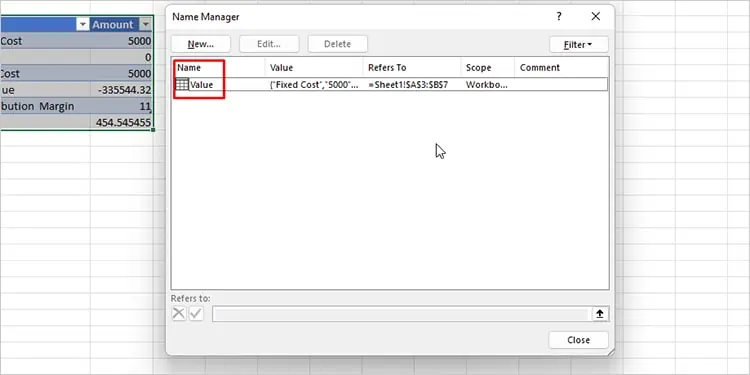Select the cell containing 454.545455
Image resolution: width=750 pixels, height=375 pixels.
pyautogui.click(x=121, y=122)
